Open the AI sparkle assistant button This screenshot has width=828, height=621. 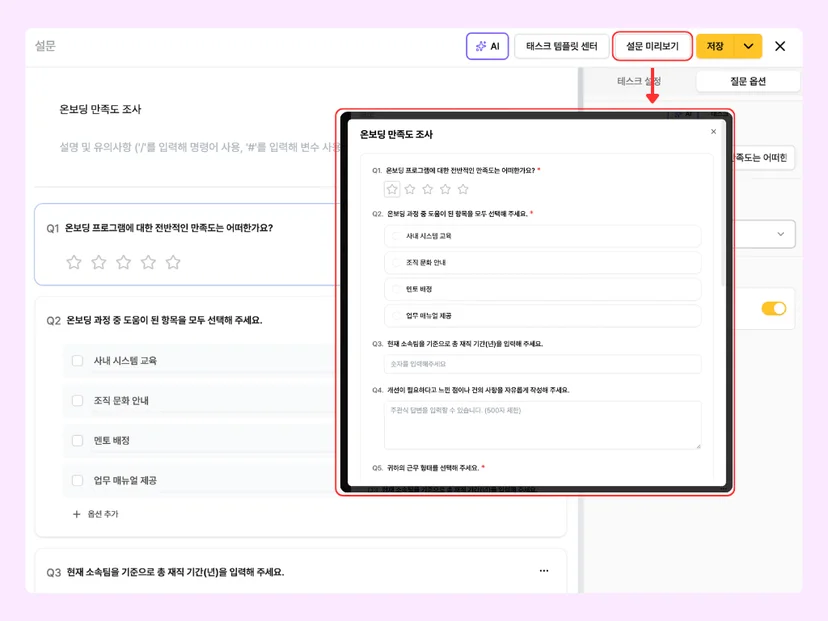click(487, 46)
